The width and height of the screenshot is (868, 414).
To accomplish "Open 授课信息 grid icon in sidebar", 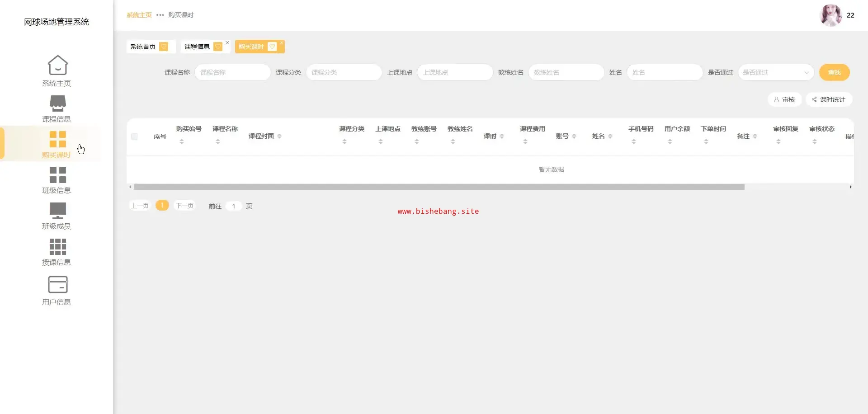I will pos(57,247).
